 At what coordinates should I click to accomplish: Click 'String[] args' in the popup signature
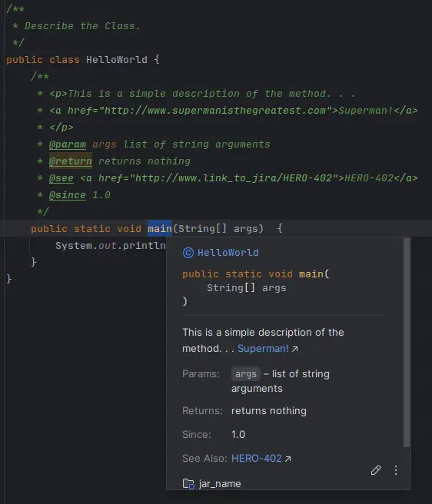[247, 288]
